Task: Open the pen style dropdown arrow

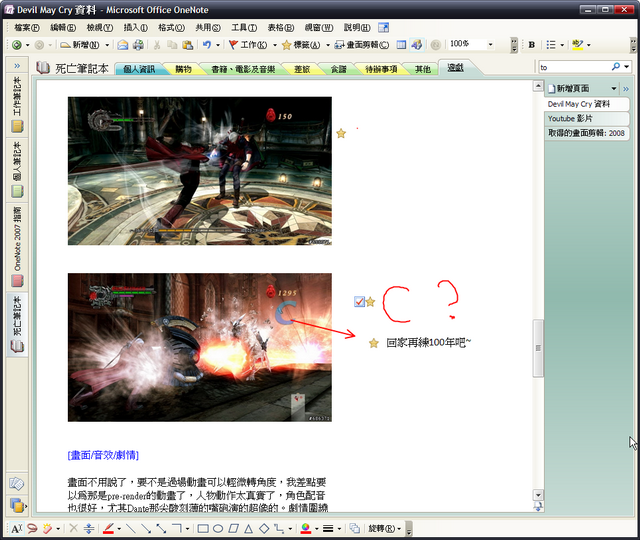Action: 119,529
